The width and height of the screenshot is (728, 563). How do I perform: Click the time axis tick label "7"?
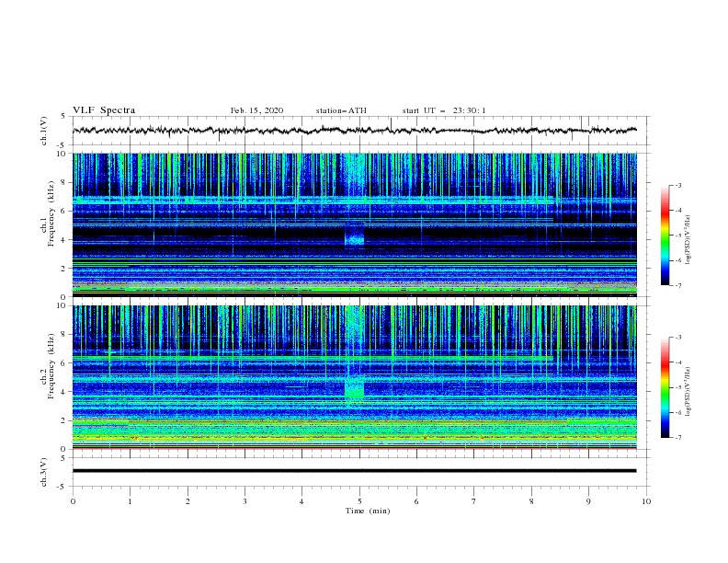pos(474,501)
